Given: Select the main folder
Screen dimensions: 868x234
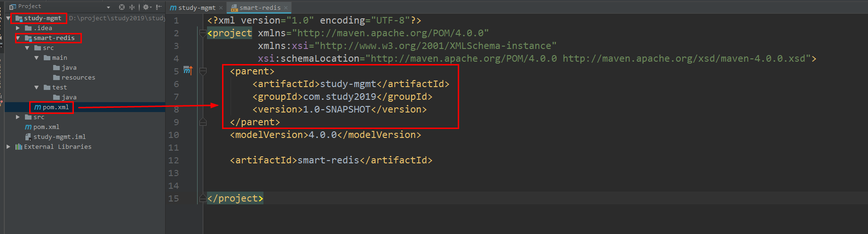Looking at the screenshot, I should coord(59,58).
